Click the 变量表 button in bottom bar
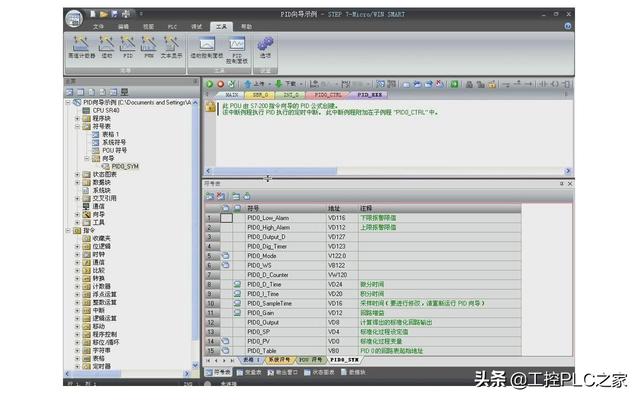 click(x=249, y=372)
